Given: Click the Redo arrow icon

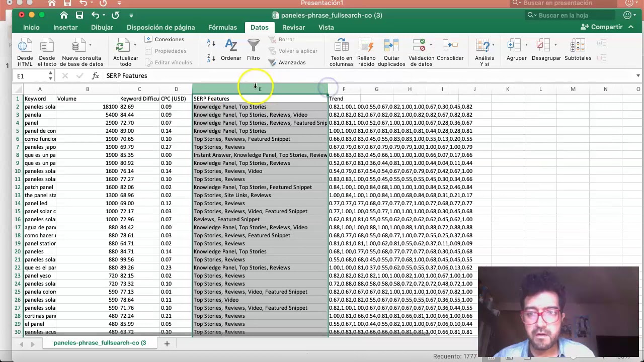Looking at the screenshot, I should click(x=115, y=15).
